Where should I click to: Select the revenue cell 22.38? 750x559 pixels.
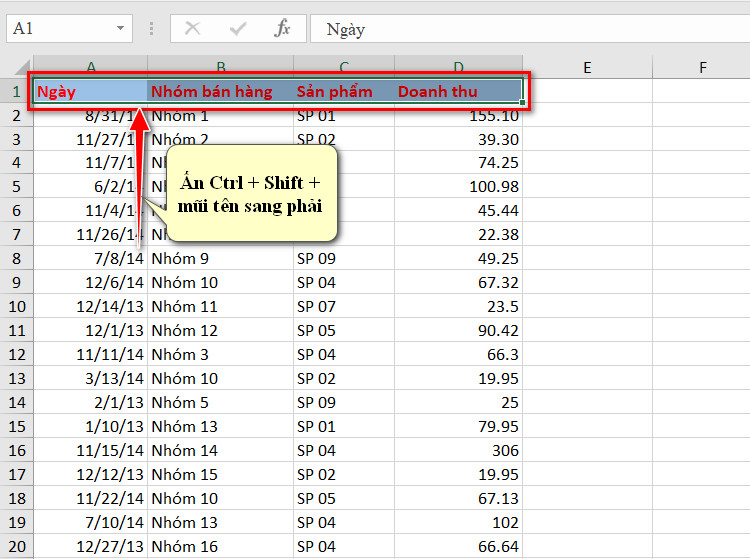click(x=458, y=234)
